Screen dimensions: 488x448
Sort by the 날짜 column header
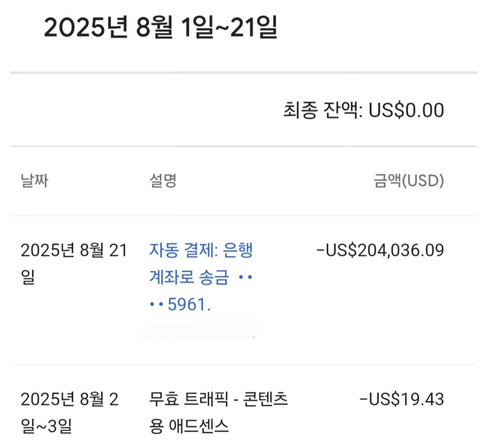click(33, 181)
